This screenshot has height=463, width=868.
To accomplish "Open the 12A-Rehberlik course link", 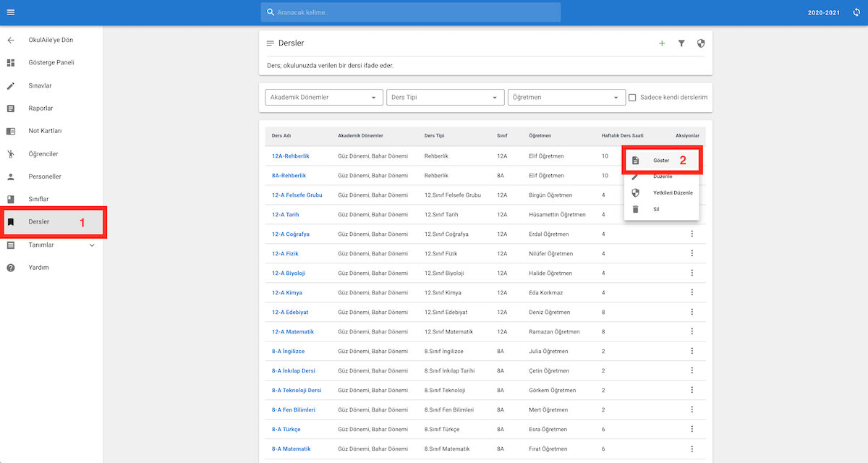I will coord(291,156).
